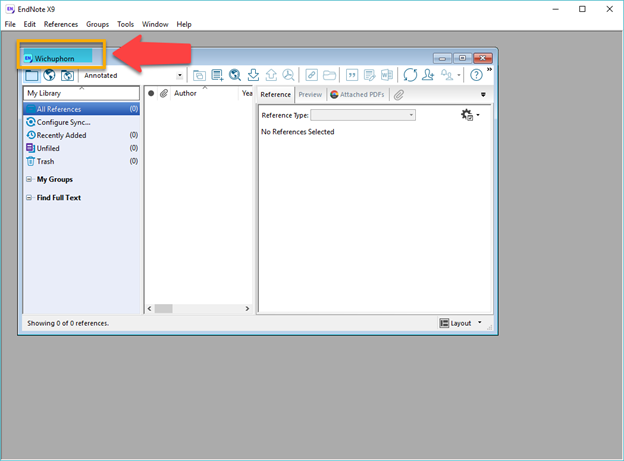This screenshot has width=624, height=461.
Task: Switch to the Attached PDFs tab
Action: (x=358, y=95)
